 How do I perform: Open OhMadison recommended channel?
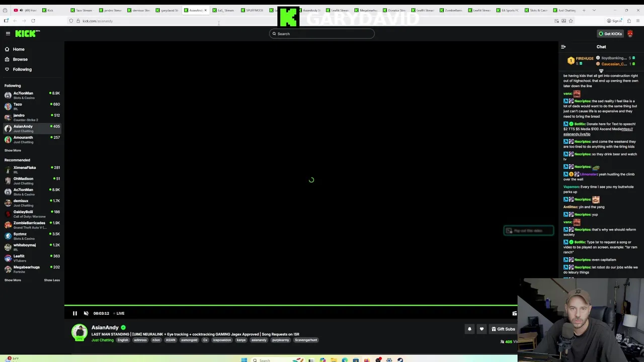point(32,180)
